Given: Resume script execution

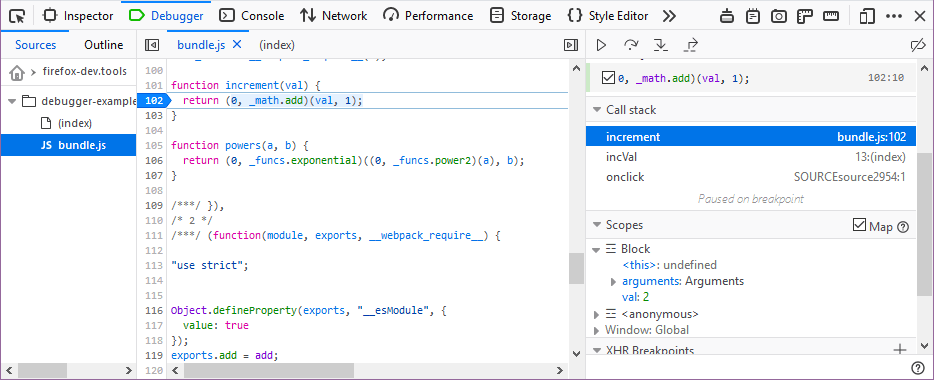Looking at the screenshot, I should 602,45.
